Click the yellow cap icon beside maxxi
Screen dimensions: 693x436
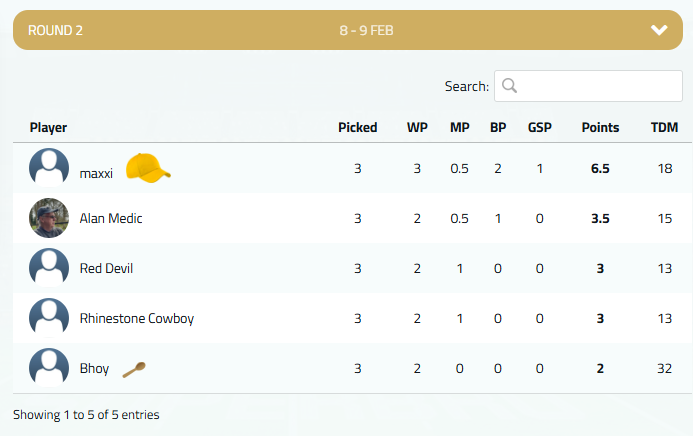148,168
